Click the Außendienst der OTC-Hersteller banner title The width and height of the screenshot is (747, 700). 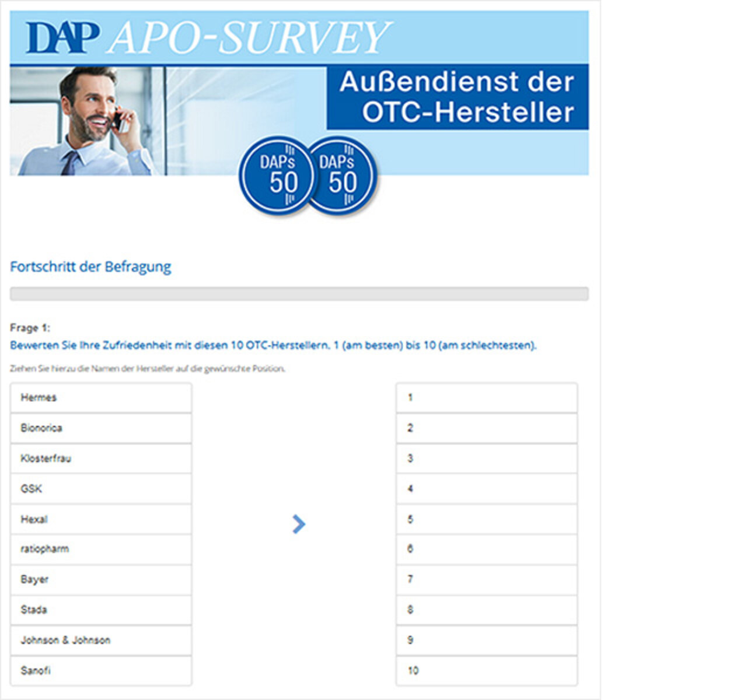coord(458,97)
